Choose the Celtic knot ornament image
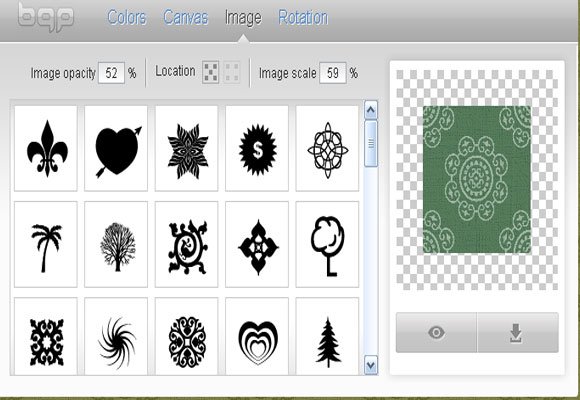The height and width of the screenshot is (400, 580). coord(327,148)
